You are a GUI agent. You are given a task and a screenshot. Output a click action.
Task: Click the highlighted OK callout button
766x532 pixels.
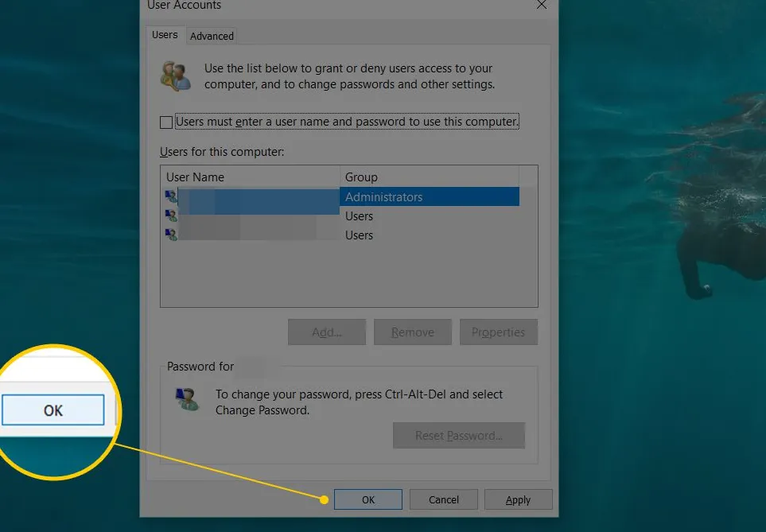click(x=52, y=410)
